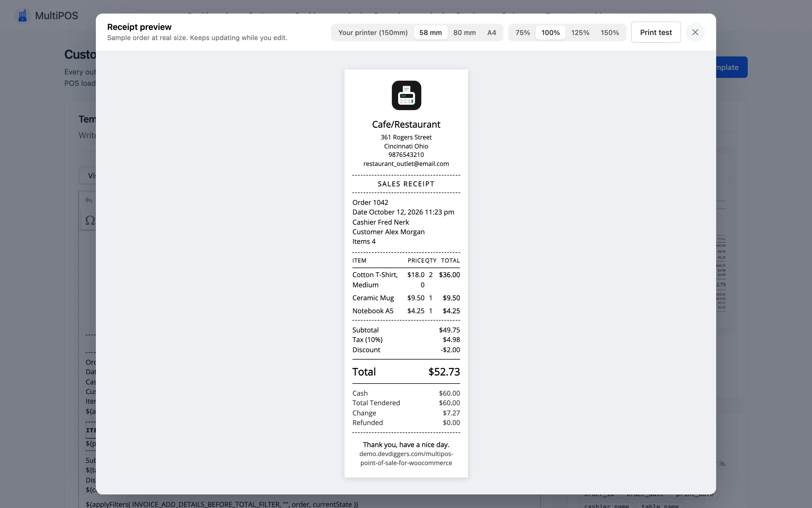Image resolution: width=812 pixels, height=508 pixels.
Task: Click the Discount -$2.00 value
Action: [450, 350]
